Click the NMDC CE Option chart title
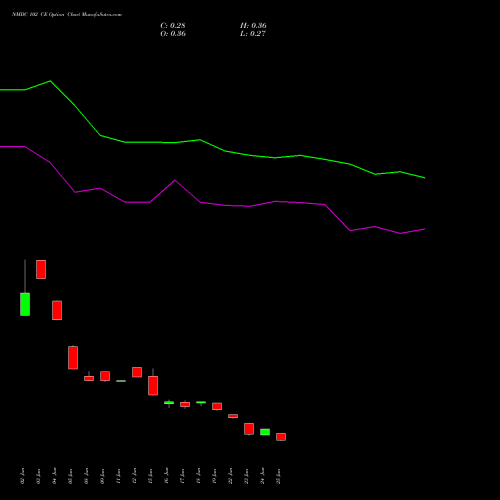The width and height of the screenshot is (500, 500). tap(67, 15)
